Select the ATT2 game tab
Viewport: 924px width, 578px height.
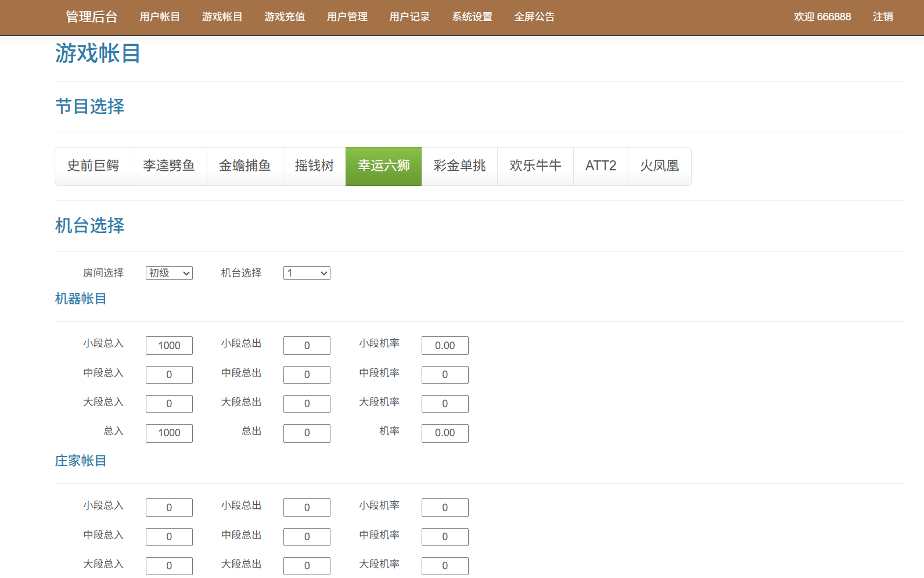pos(601,166)
